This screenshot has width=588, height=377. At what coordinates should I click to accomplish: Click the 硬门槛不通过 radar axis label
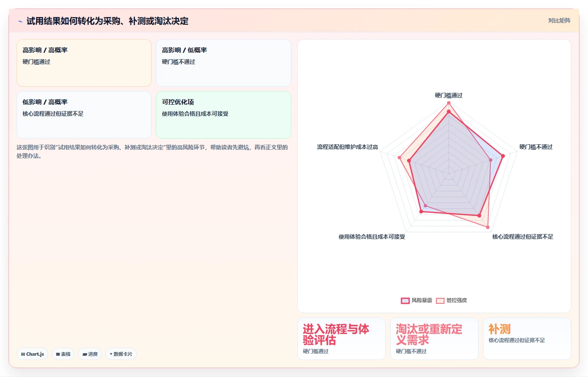536,147
